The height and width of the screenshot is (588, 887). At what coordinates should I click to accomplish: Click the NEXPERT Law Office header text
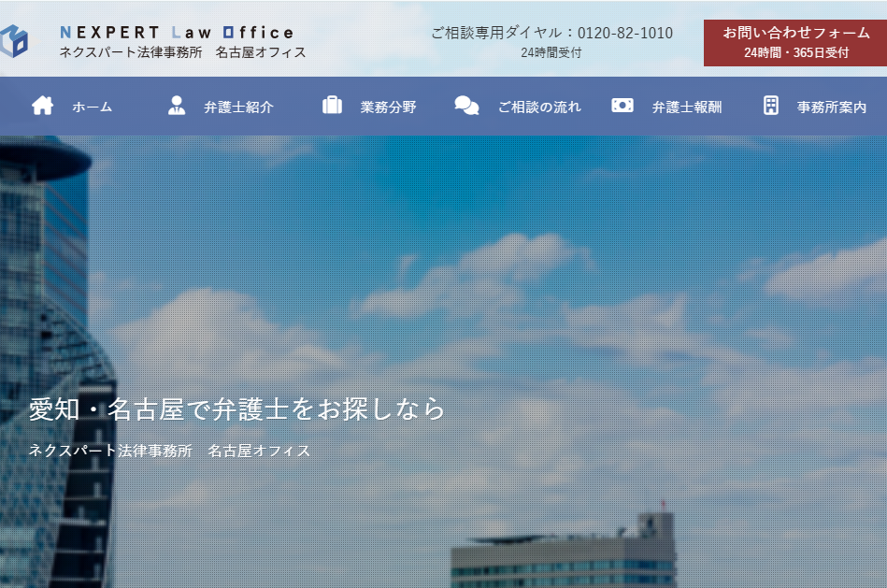click(x=177, y=31)
